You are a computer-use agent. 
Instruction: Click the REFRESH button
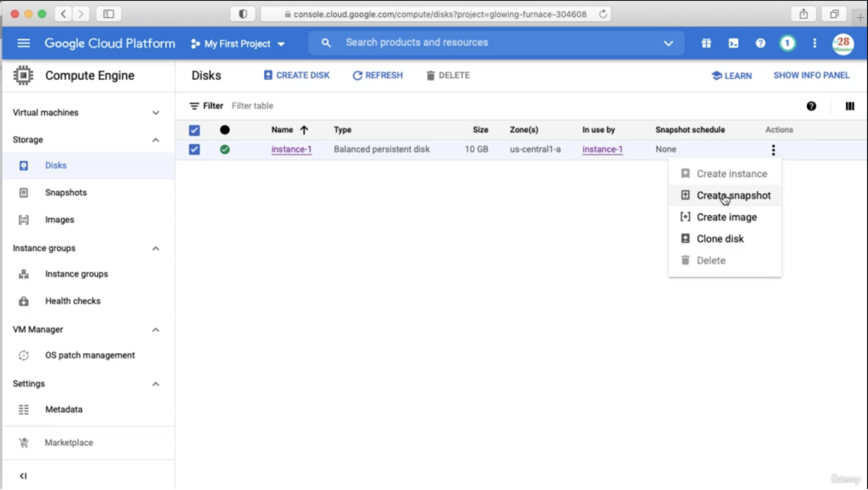pyautogui.click(x=377, y=75)
